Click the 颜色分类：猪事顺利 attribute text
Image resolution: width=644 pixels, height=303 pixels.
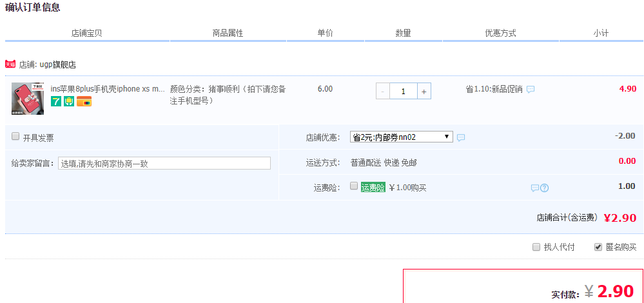coord(228,94)
